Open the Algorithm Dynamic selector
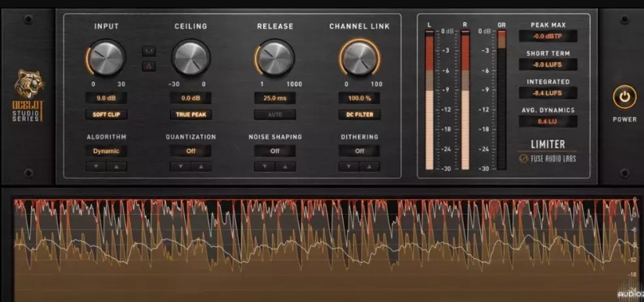 107,151
